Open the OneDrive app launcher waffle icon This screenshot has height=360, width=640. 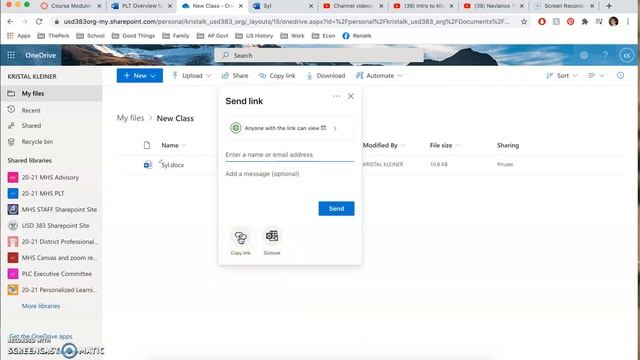click(11, 55)
